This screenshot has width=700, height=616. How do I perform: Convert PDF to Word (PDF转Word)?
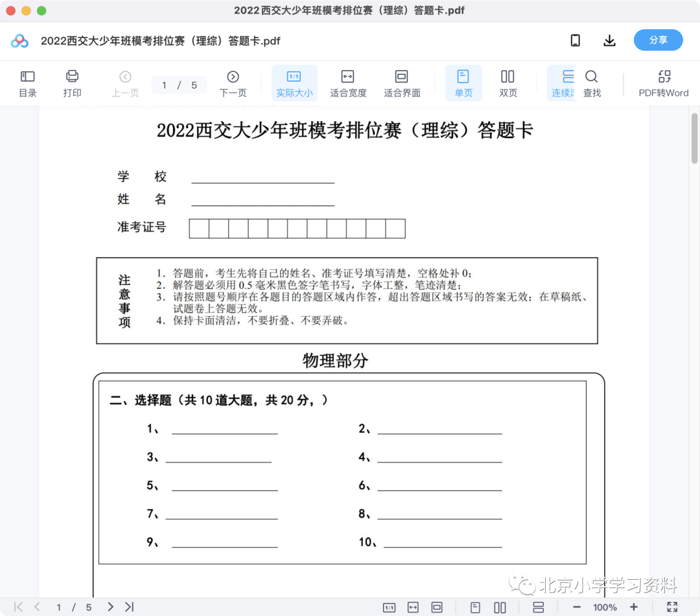pyautogui.click(x=664, y=84)
